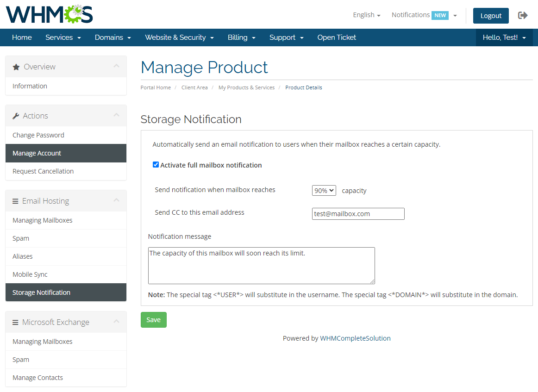
Task: Open the English language dropdown
Action: tap(366, 15)
